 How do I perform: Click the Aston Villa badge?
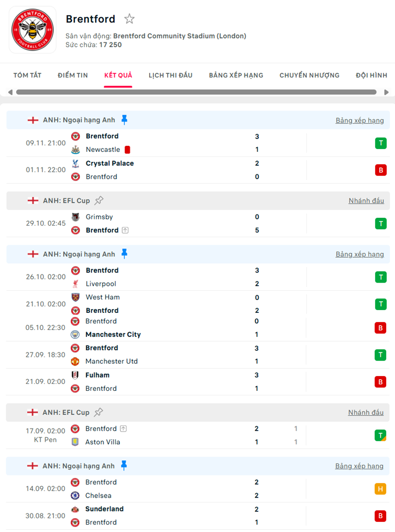click(76, 442)
